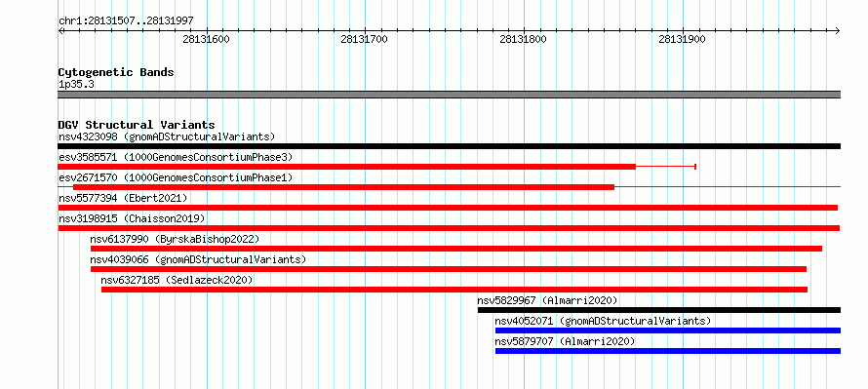This screenshot has height=389, width=868.
Task: Select the black nsv4323098 variant bar
Action: 449,146
